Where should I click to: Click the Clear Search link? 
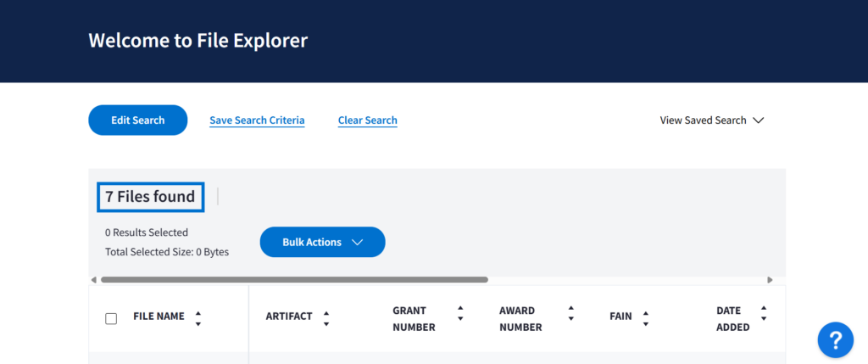tap(367, 120)
